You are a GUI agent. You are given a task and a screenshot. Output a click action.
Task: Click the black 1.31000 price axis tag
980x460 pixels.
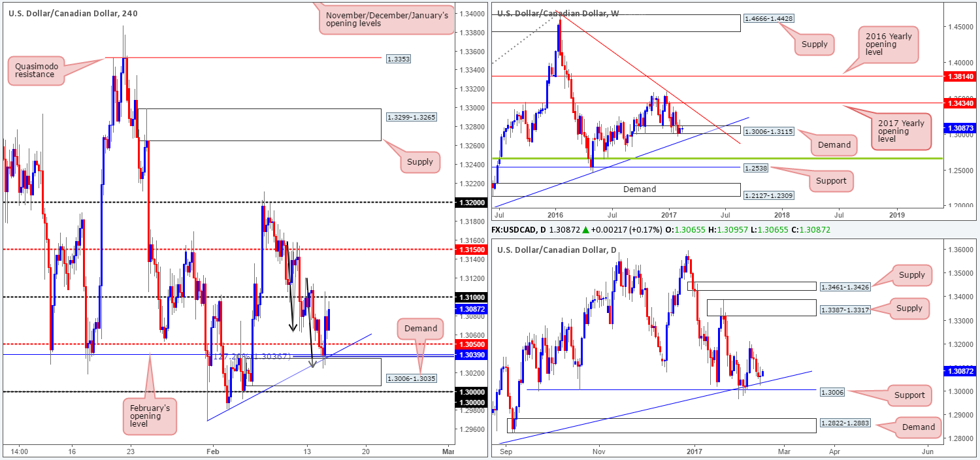(470, 297)
